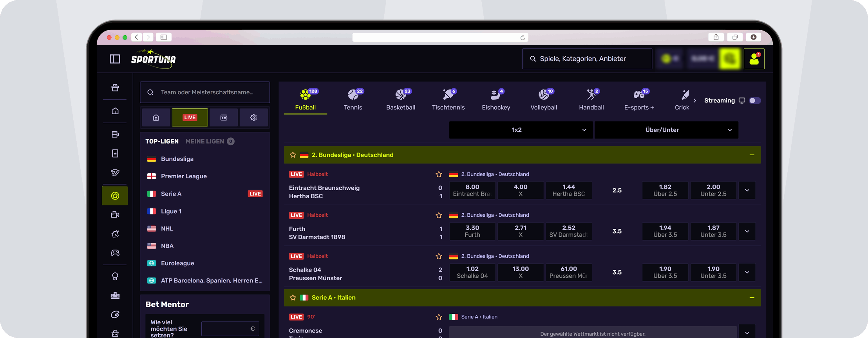Select the Basketball sport tab
This screenshot has height=338, width=868.
[x=401, y=100]
